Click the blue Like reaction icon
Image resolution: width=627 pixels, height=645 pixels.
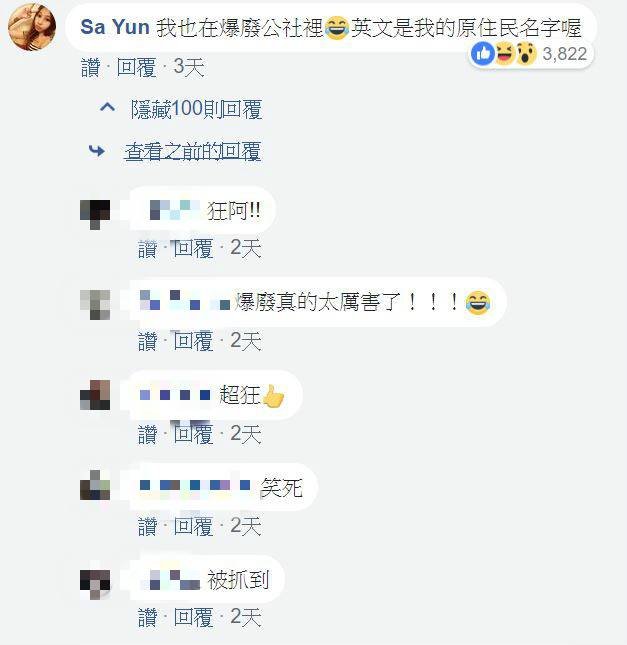483,54
